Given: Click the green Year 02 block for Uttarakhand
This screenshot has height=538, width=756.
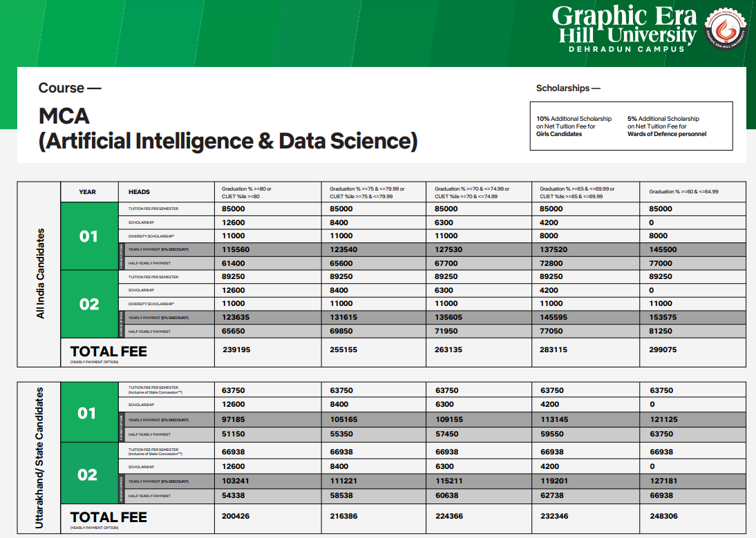Looking at the screenshot, I should click(88, 474).
